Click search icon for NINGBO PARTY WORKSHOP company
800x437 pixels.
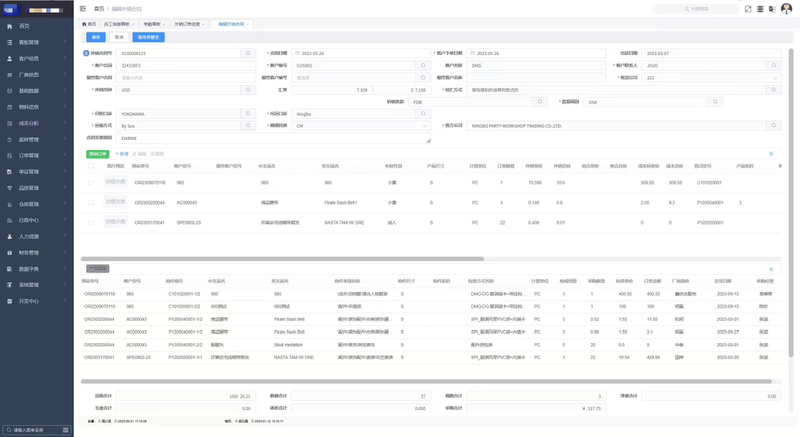point(773,125)
